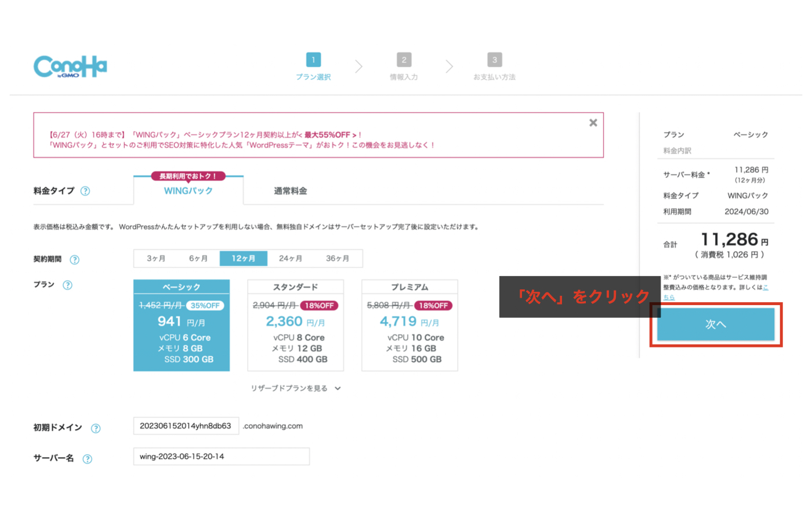The image size is (812, 522).
Task: Select the 24ヶ月 contract period
Action: coord(291,259)
